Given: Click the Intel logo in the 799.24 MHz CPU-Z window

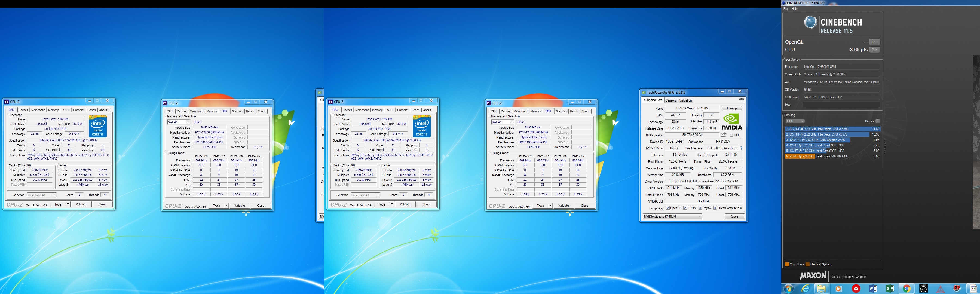Looking at the screenshot, I should point(421,126).
